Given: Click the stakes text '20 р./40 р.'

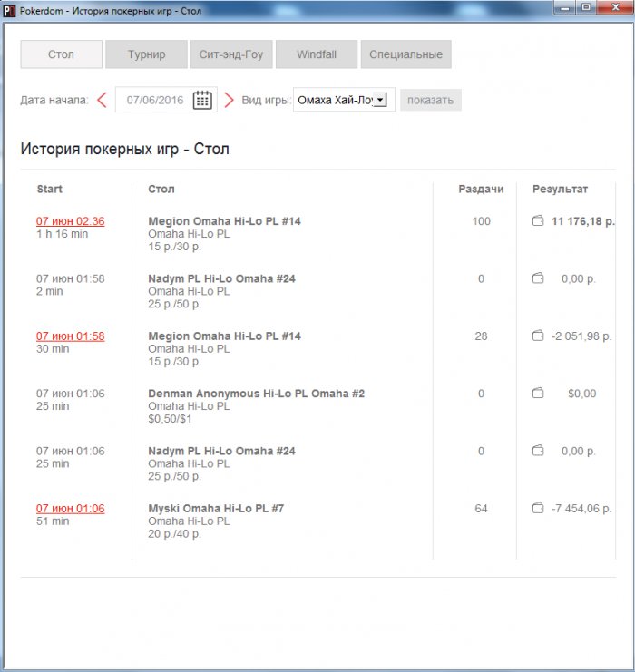Looking at the screenshot, I should [174, 533].
